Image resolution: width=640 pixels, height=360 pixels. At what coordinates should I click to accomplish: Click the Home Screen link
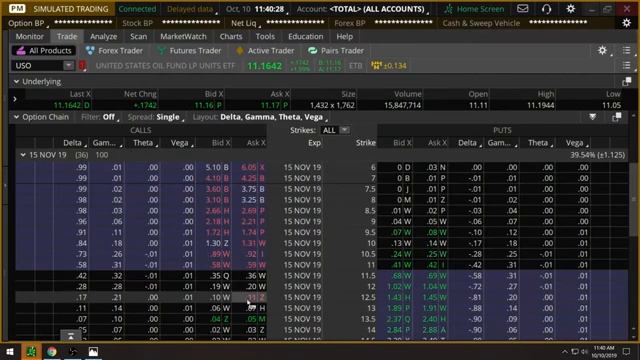click(475, 9)
